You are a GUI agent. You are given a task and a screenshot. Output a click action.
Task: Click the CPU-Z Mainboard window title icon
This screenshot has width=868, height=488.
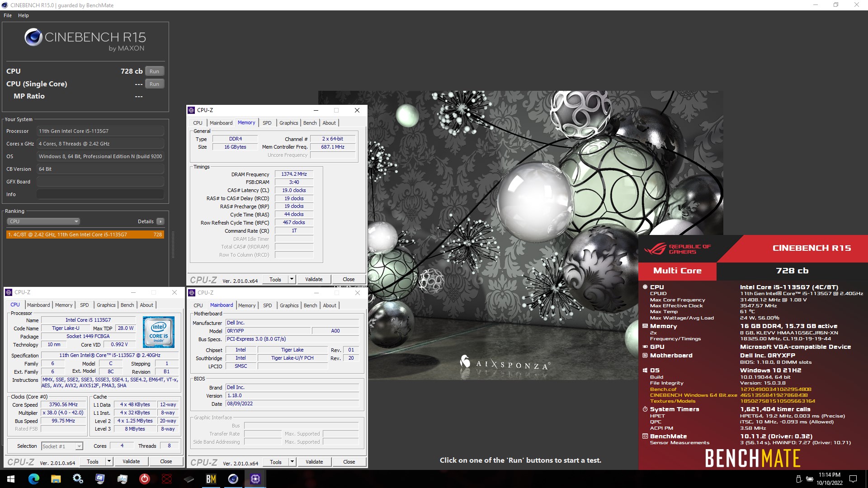point(192,293)
